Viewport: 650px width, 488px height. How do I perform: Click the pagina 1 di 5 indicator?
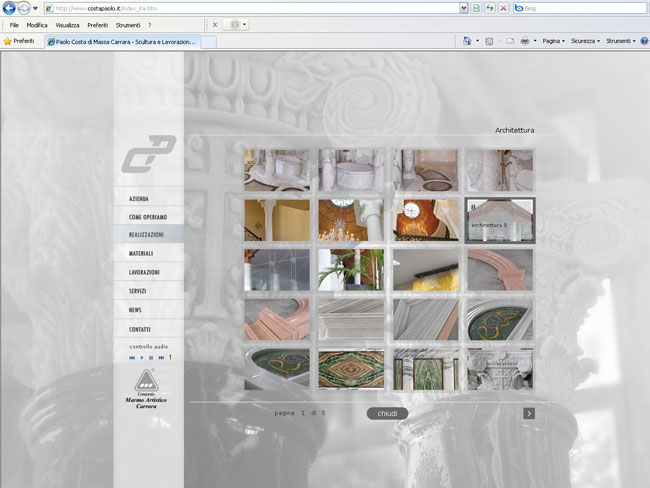tap(300, 413)
